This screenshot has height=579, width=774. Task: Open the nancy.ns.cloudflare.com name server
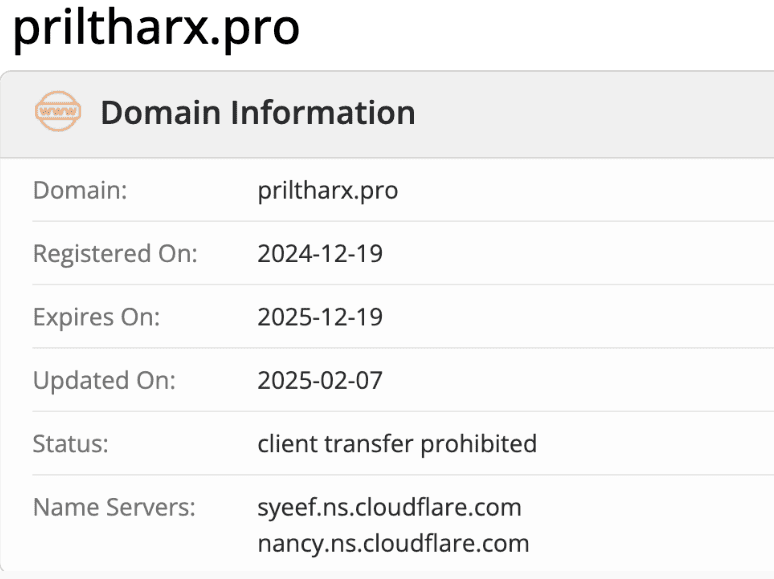(393, 544)
